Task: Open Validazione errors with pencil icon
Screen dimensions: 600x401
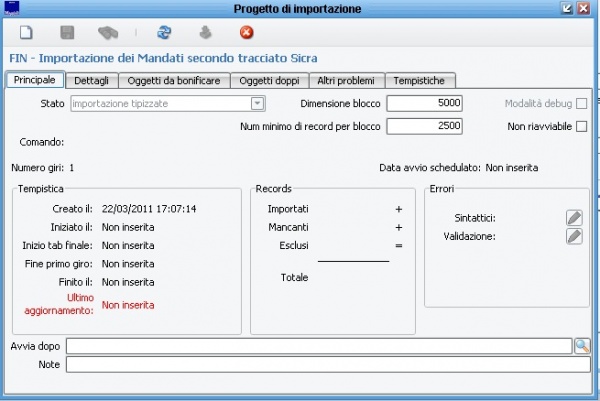Action: pos(574,236)
